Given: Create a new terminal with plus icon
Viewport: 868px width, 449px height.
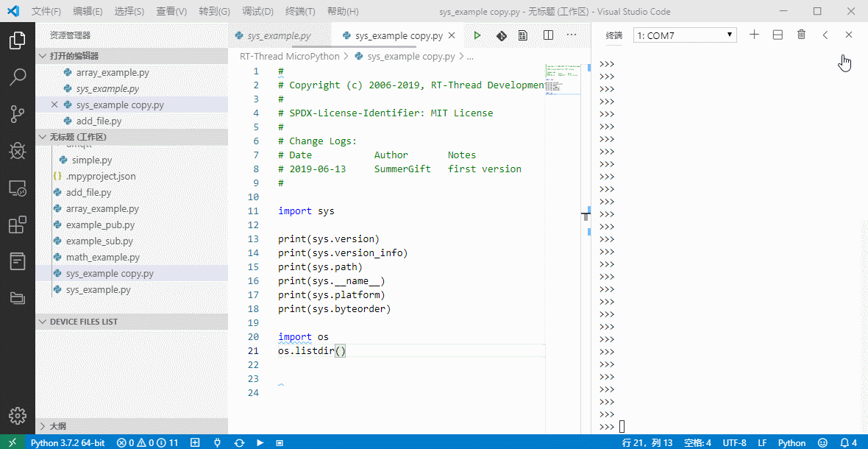Looking at the screenshot, I should pos(754,35).
